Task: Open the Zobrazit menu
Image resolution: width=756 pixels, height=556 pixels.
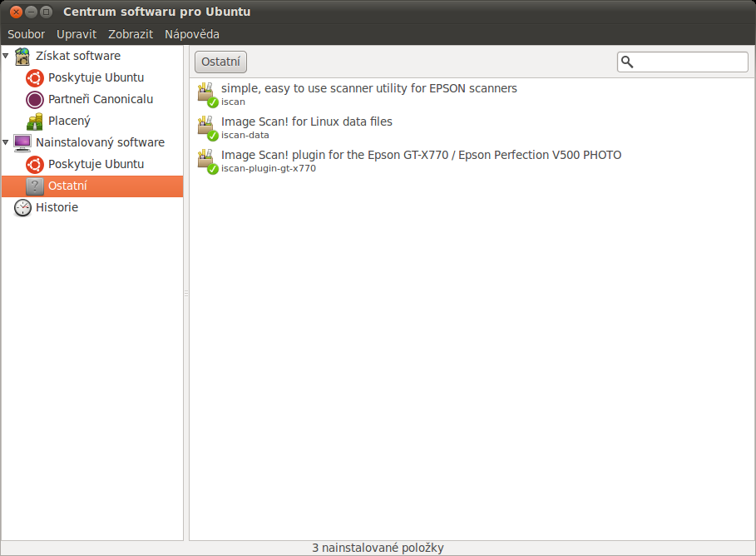Action: [x=131, y=34]
